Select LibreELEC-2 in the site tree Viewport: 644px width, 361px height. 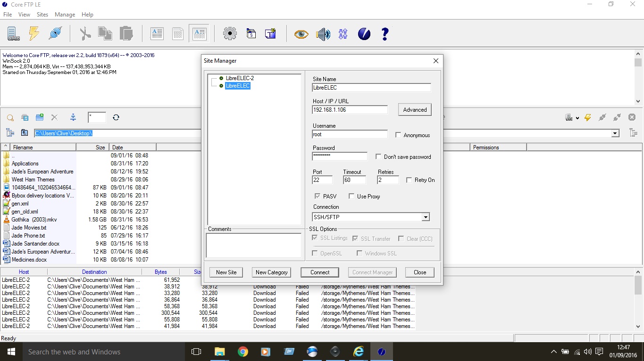pyautogui.click(x=240, y=78)
